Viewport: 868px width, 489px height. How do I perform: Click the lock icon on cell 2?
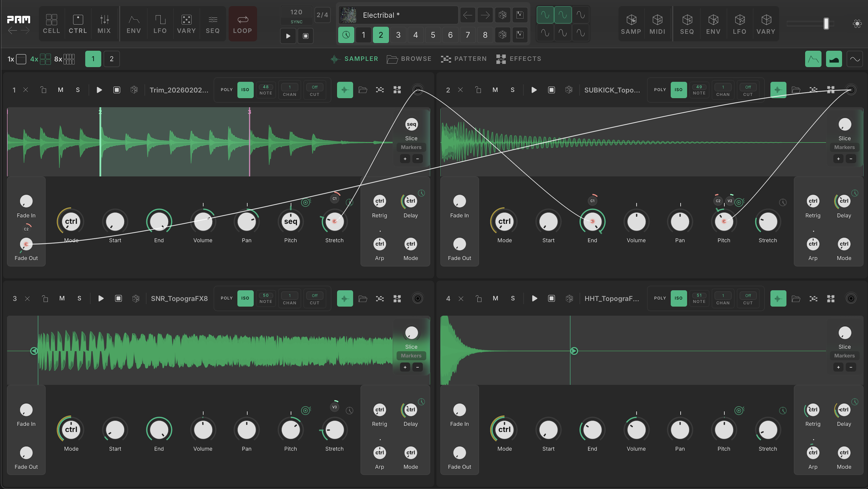478,90
